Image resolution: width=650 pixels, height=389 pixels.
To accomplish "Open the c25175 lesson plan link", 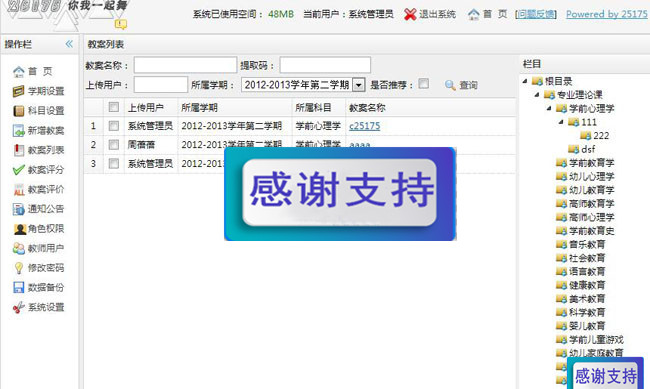I will 364,126.
